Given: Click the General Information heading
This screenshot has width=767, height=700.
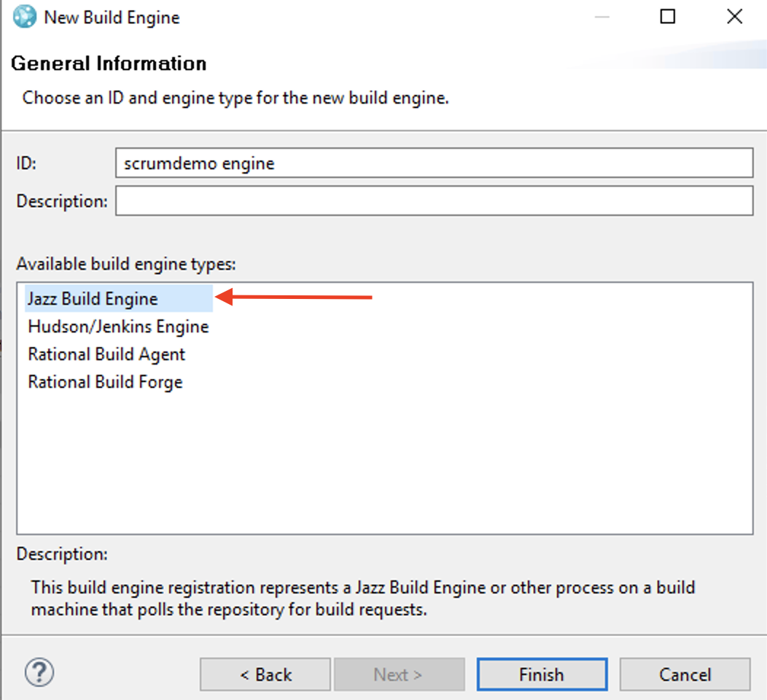Looking at the screenshot, I should (108, 63).
